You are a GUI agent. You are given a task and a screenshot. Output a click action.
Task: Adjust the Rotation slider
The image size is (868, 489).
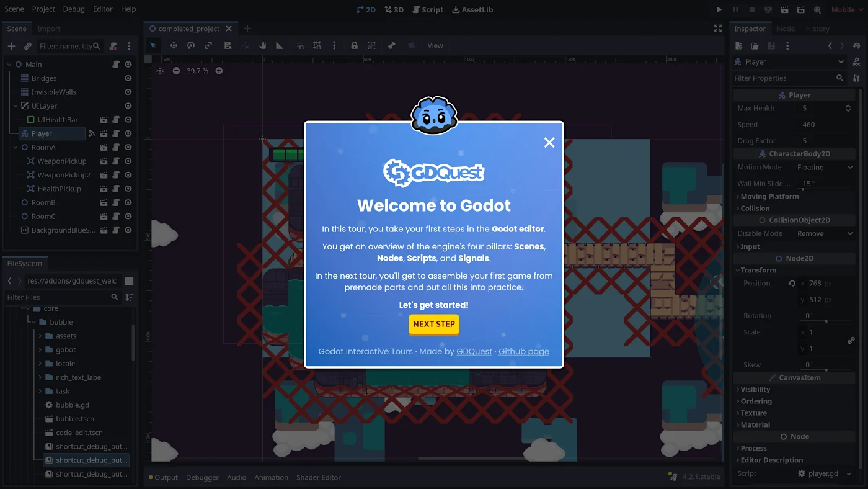[826, 321]
